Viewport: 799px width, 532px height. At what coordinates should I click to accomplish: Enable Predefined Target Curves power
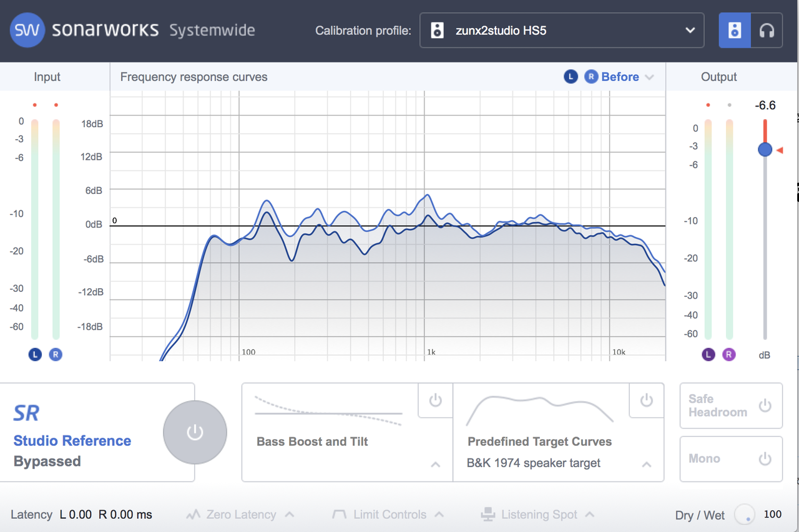coord(646,400)
